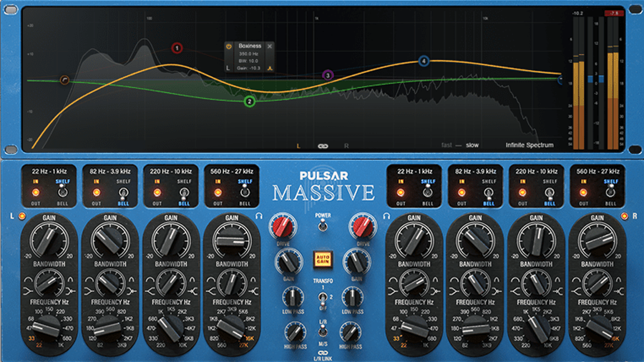The width and height of the screenshot is (644, 362).
Task: Click right center output Gain knob
Action: 356,263
